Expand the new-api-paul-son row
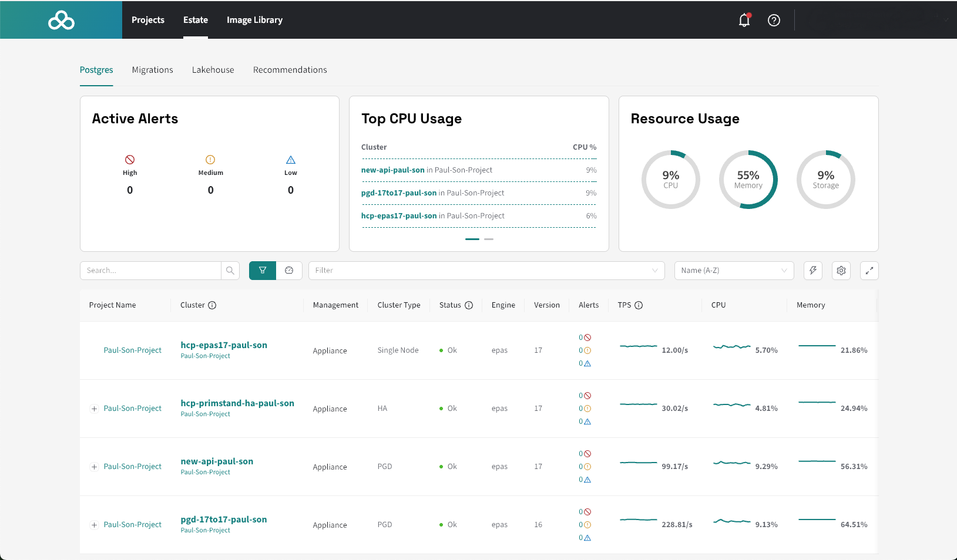 (94, 467)
